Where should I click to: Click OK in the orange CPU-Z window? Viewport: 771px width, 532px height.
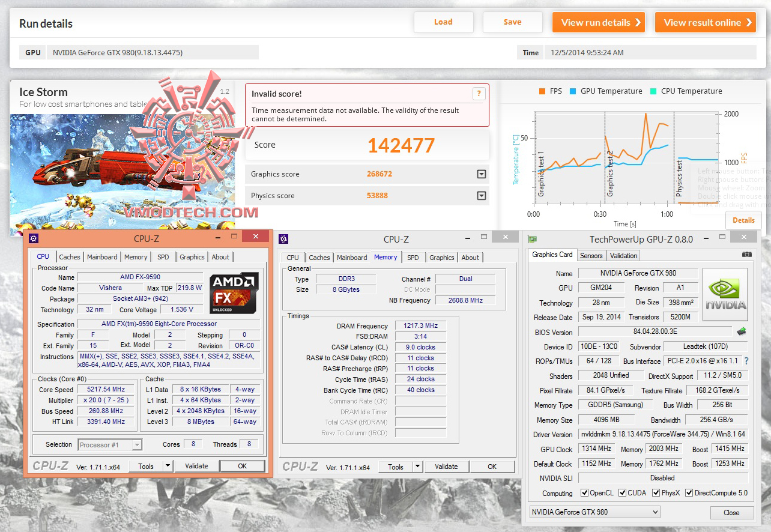[242, 466]
